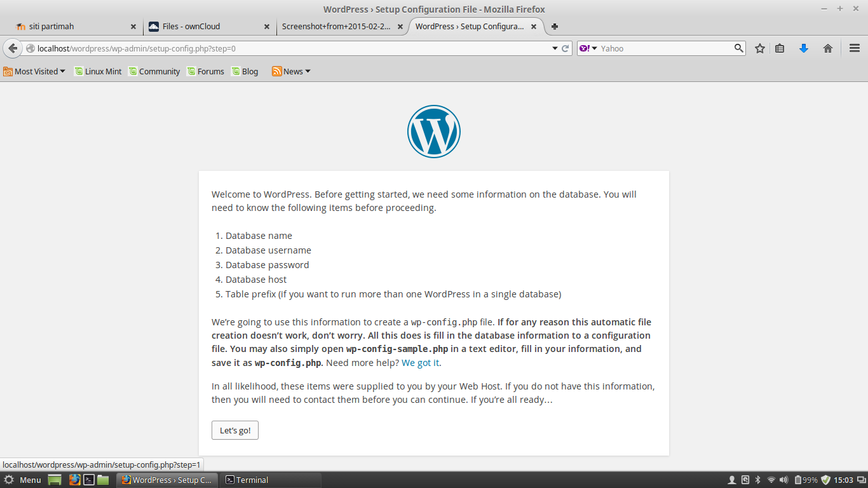This screenshot has width=868, height=488.
Task: Open the update manager shield icon
Action: pyautogui.click(x=825, y=480)
